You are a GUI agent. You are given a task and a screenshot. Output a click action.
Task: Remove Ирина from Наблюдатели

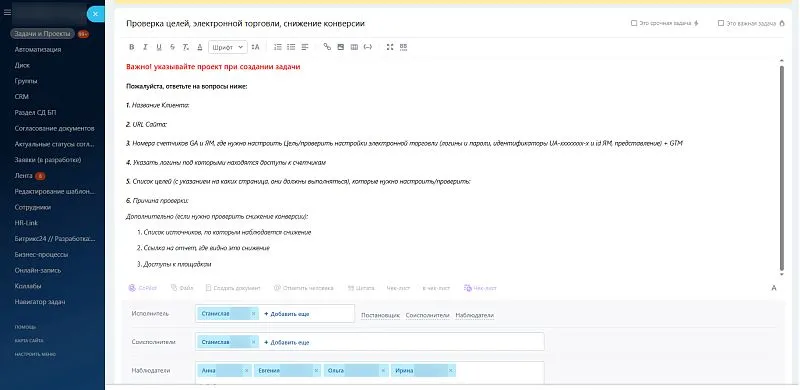click(451, 371)
